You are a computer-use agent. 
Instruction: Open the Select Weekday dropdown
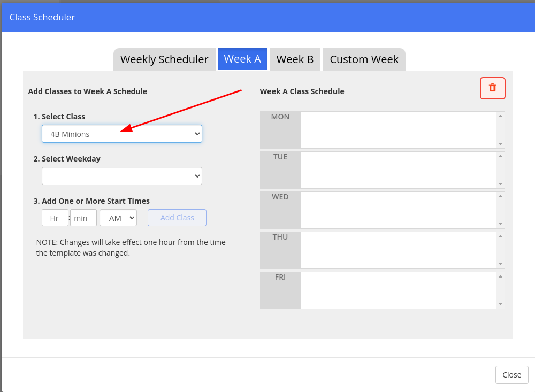click(122, 176)
